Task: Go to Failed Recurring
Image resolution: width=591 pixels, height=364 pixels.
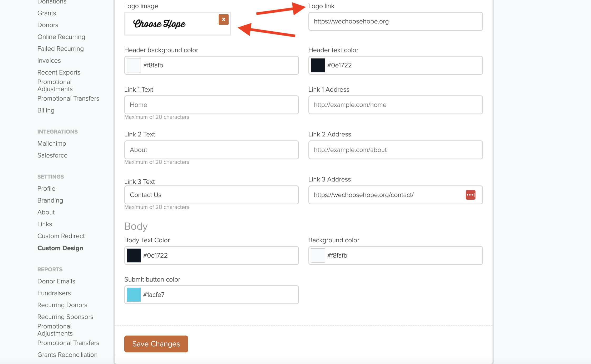Action: 61,49
